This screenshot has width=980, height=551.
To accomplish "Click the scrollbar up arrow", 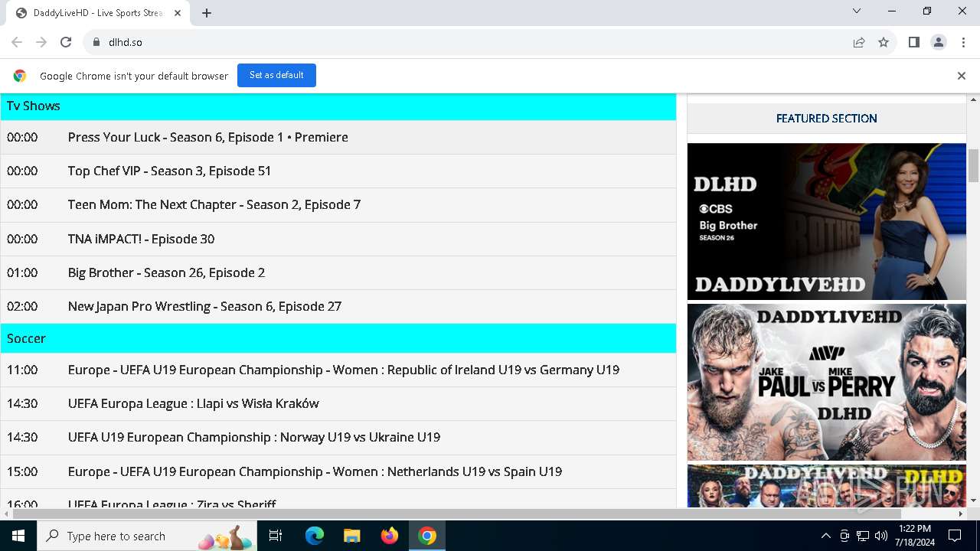I will [974, 99].
